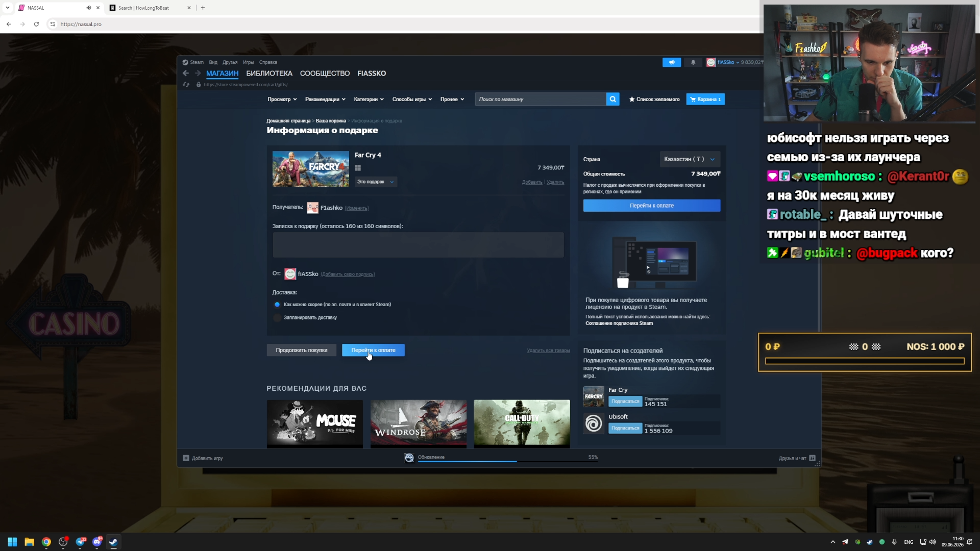Viewport: 980px width, 551px height.
Task: Go back with the Steam back arrow
Action: tap(186, 73)
